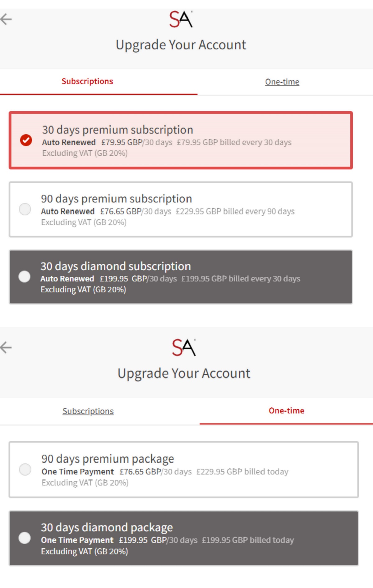Click the lower back arrow icon
373x588 pixels.
tap(6, 347)
